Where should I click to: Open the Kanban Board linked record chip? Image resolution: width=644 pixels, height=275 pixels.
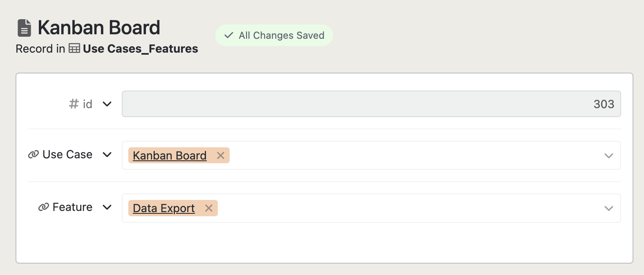point(169,155)
